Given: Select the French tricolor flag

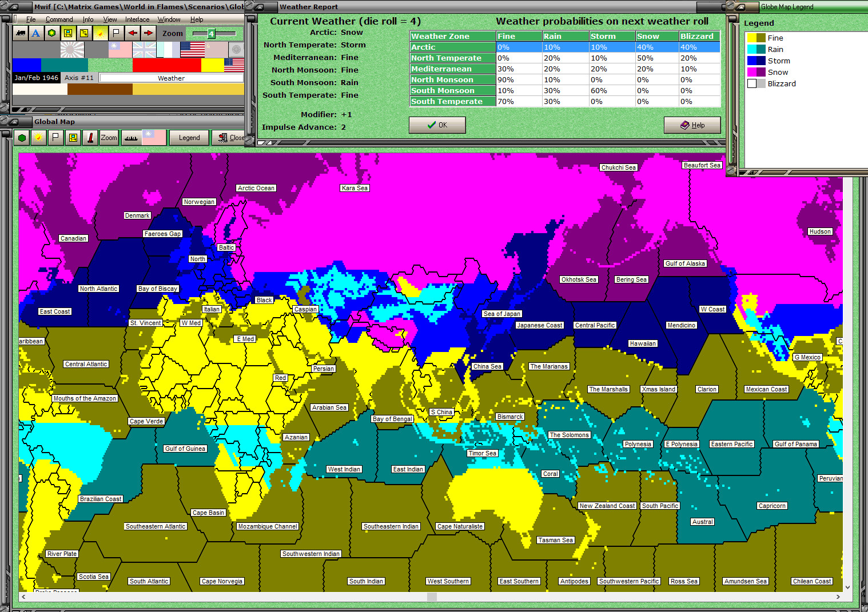Looking at the screenshot, I should [x=168, y=50].
